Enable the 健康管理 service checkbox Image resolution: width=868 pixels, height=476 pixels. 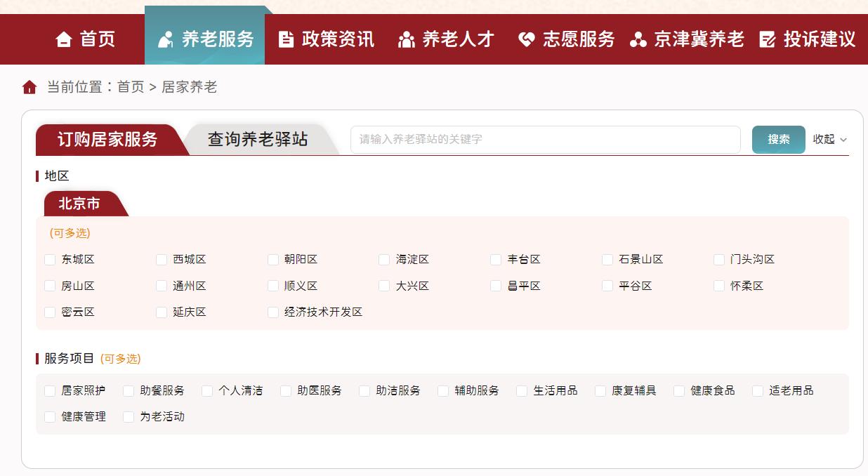point(49,416)
